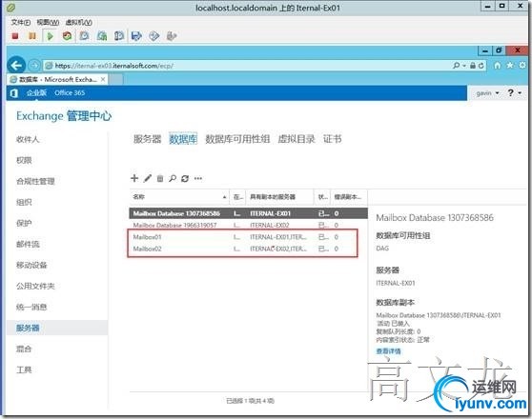
Task: Open 收件人 in the left navigation
Action: point(28,139)
